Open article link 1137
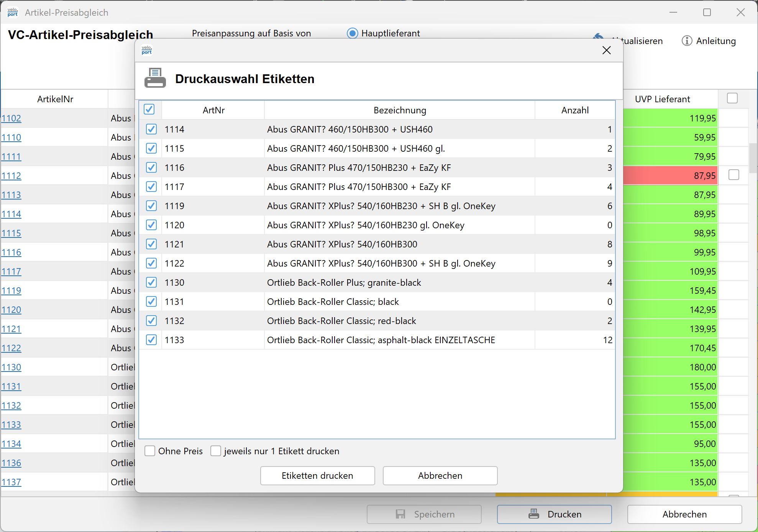This screenshot has width=758, height=532. pyautogui.click(x=11, y=482)
